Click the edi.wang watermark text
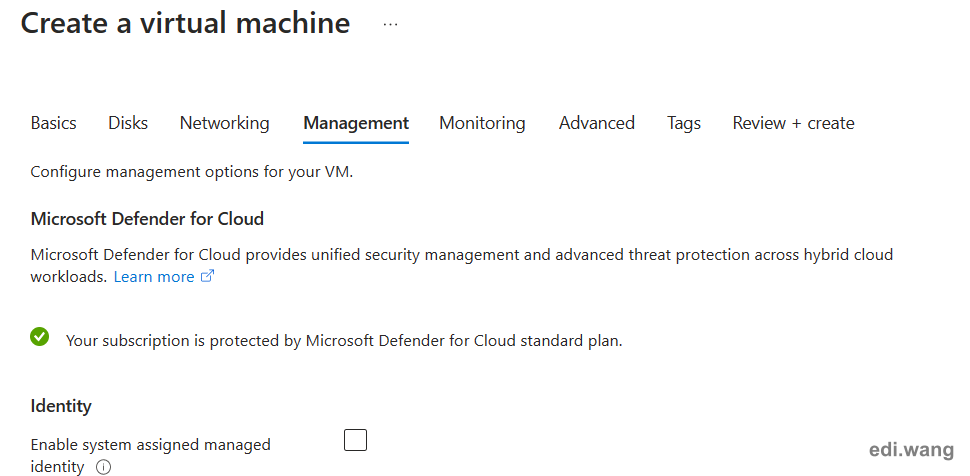 [911, 450]
